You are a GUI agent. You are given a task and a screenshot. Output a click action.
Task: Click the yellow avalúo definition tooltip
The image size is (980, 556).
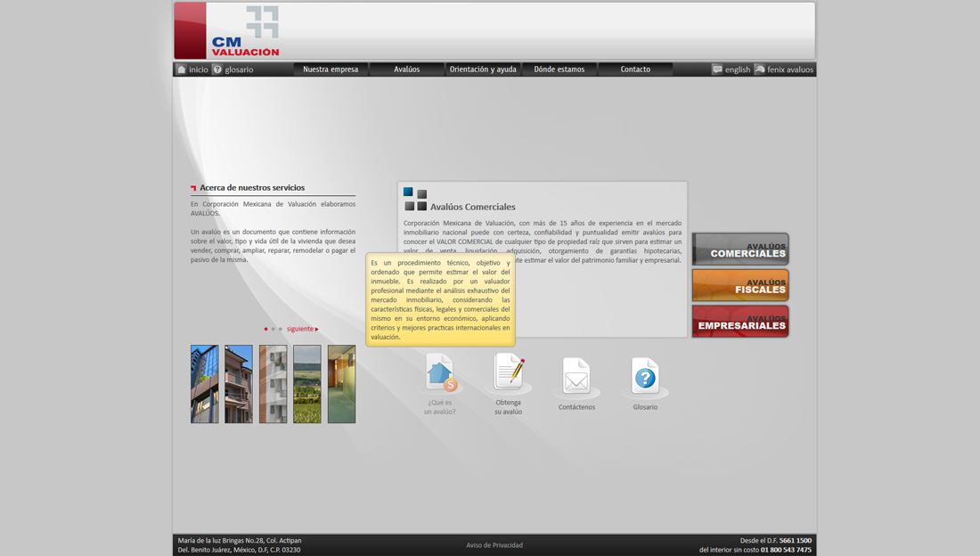[x=440, y=299]
